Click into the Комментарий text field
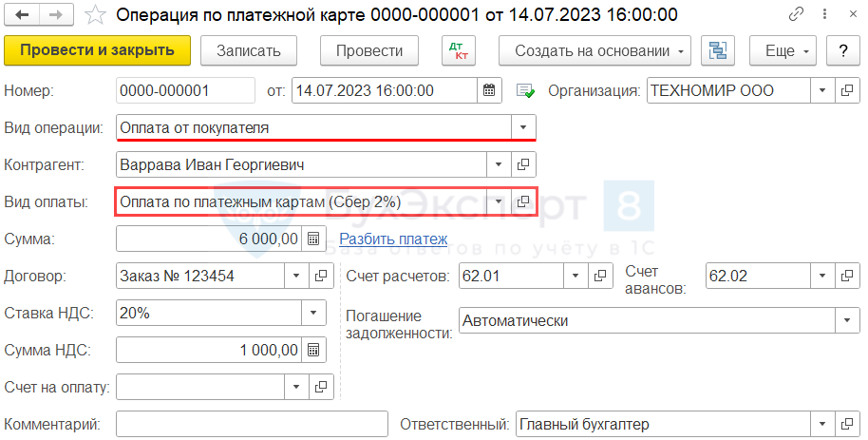 point(252,425)
